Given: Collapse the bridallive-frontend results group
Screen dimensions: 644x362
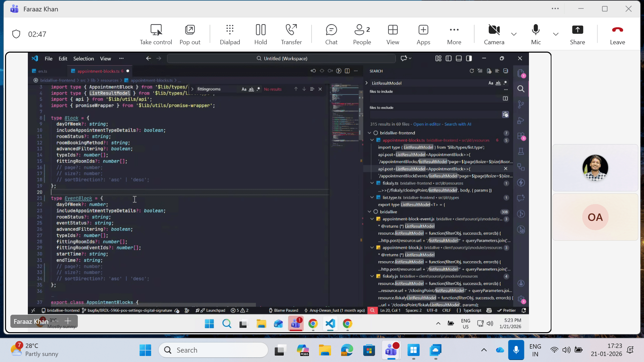Looking at the screenshot, I should click(x=370, y=133).
